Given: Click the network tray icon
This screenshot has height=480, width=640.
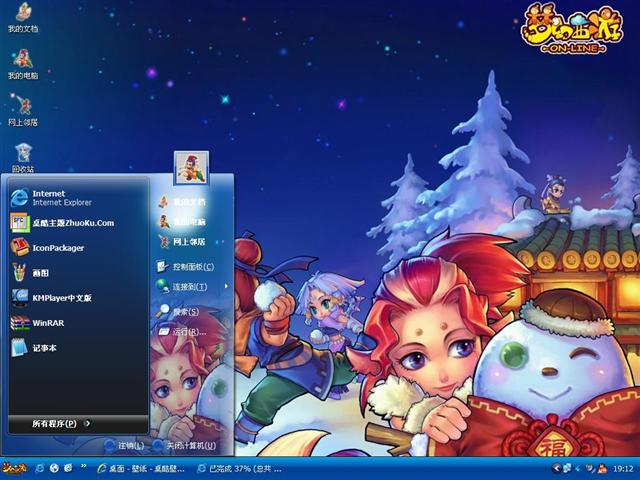Looking at the screenshot, I should pyautogui.click(x=567, y=469).
